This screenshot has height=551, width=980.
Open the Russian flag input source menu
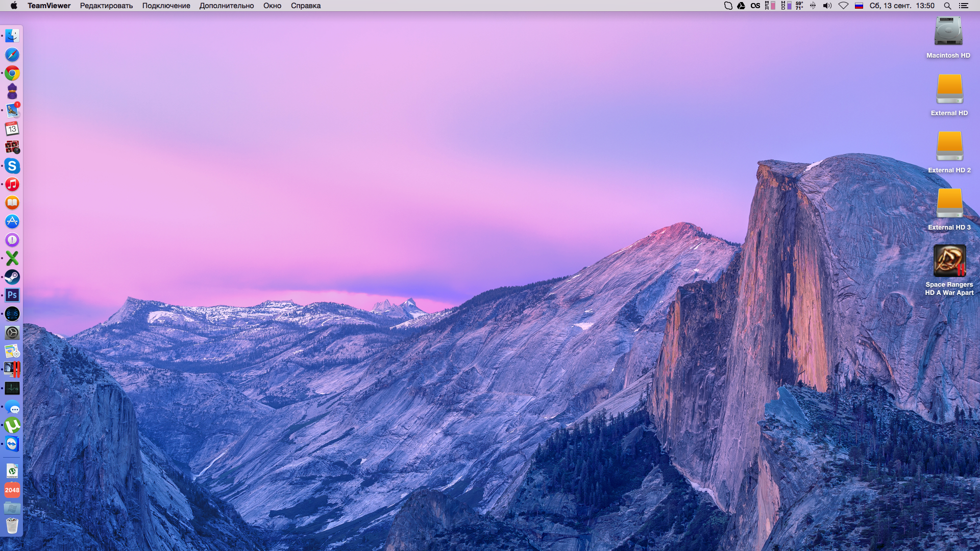[x=859, y=6]
